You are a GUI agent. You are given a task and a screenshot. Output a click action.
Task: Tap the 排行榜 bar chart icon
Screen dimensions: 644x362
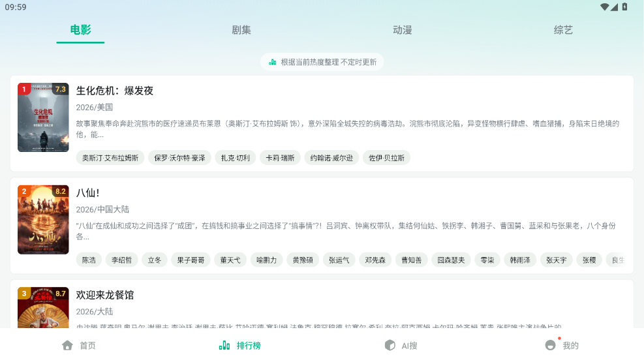click(x=224, y=345)
